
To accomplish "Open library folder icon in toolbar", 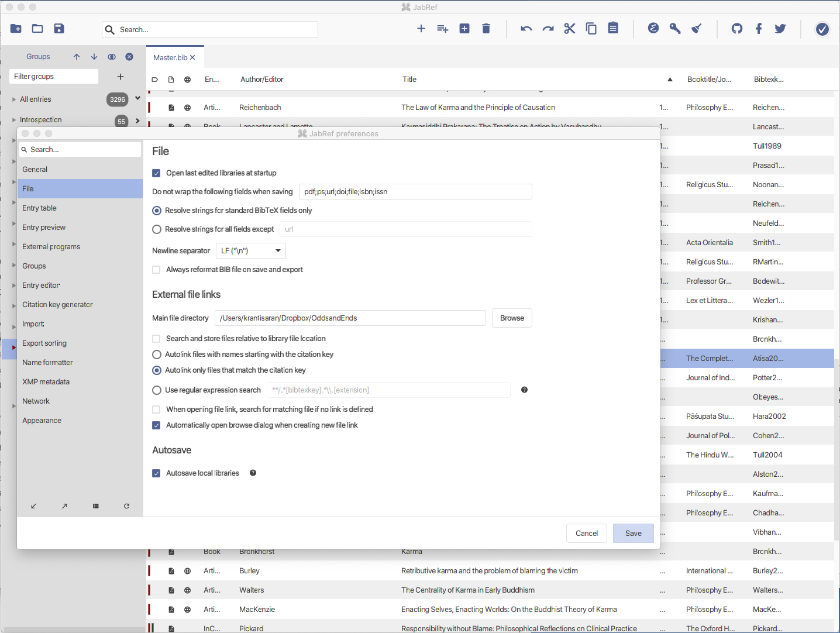I will 37,29.
